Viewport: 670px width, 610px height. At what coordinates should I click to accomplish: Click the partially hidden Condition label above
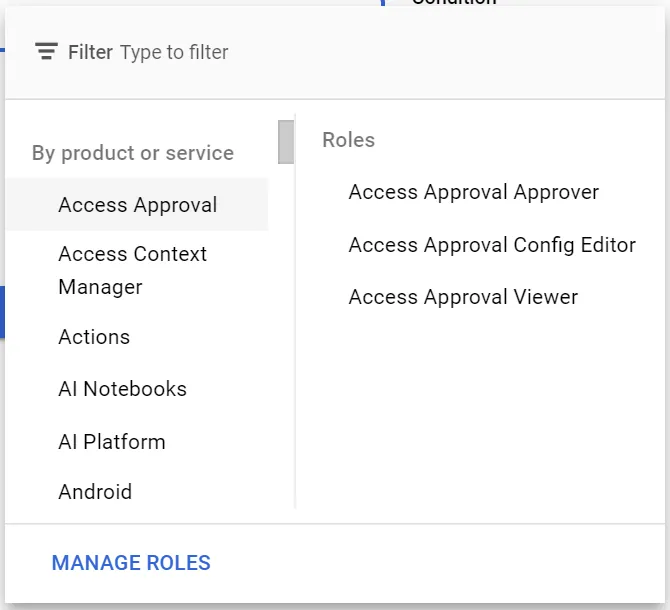click(x=454, y=3)
